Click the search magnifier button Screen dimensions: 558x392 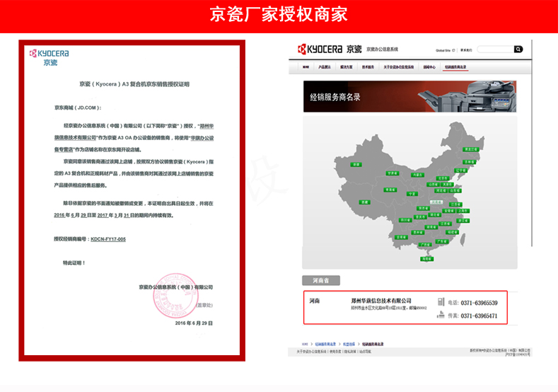click(518, 49)
